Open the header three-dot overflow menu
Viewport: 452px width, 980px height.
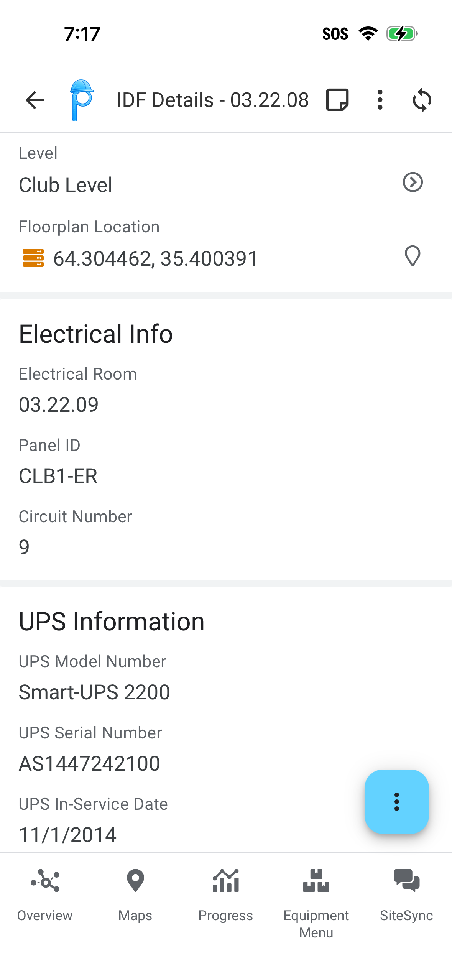point(380,100)
